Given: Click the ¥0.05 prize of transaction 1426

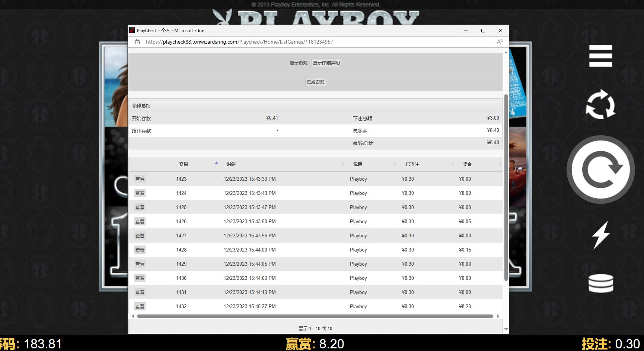Looking at the screenshot, I should [x=465, y=221].
